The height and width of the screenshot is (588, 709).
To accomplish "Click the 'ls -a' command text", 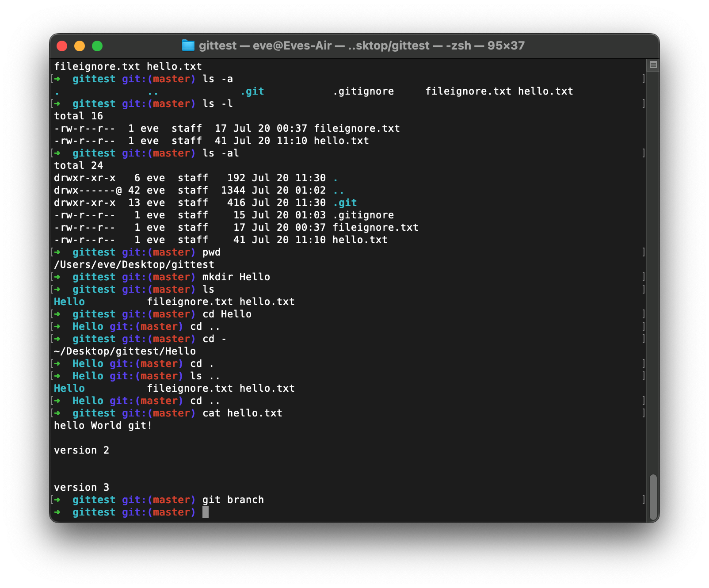I will tap(217, 79).
